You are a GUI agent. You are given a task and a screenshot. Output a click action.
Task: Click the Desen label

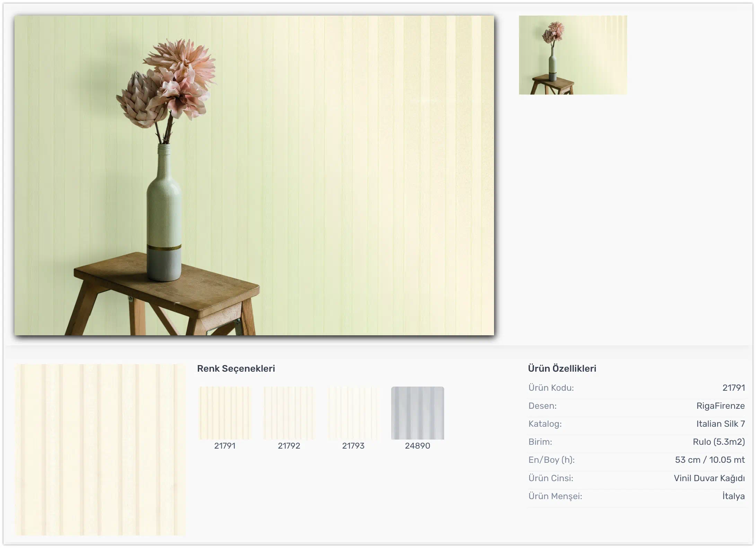pyautogui.click(x=542, y=406)
